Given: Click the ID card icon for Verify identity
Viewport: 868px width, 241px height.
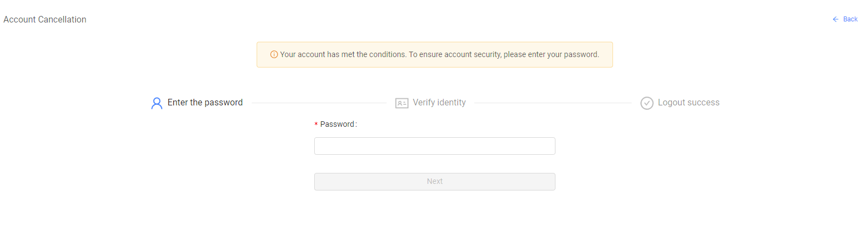Looking at the screenshot, I should (402, 103).
